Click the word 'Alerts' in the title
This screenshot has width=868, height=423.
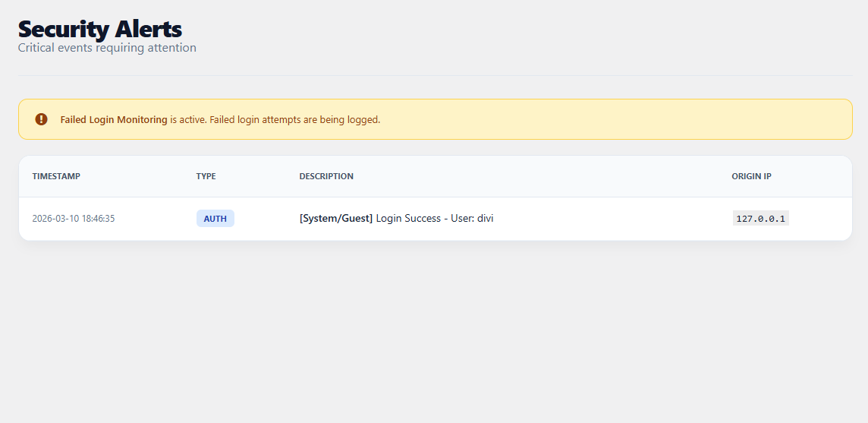click(149, 29)
